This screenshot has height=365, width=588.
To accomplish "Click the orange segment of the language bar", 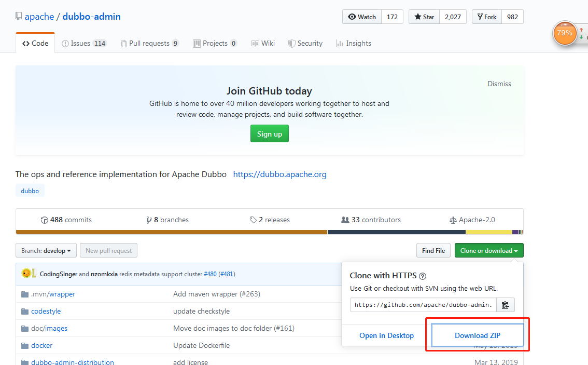I will point(172,232).
